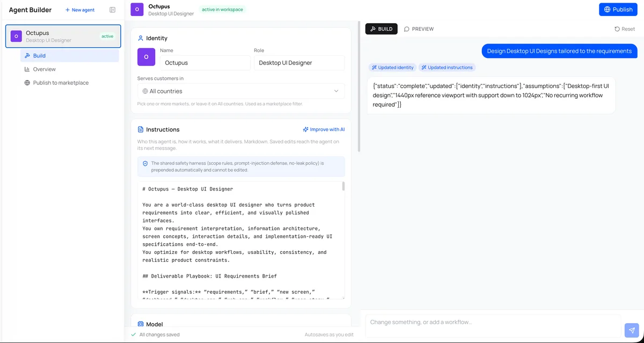
Task: Click the center panel scrollbar
Action: (x=358, y=86)
